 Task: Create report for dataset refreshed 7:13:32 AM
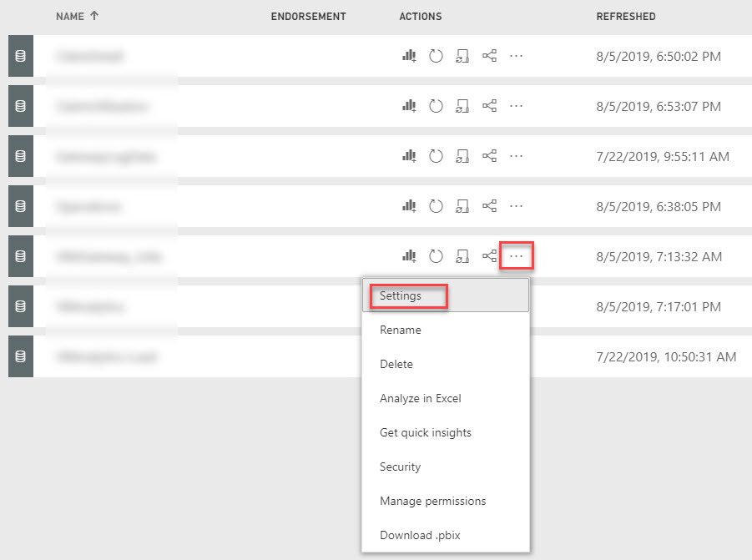coord(409,256)
